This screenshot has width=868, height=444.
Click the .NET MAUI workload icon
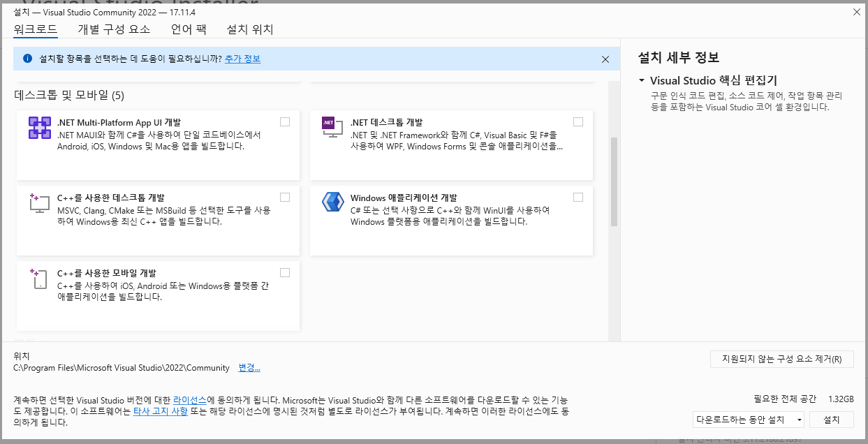(40, 128)
